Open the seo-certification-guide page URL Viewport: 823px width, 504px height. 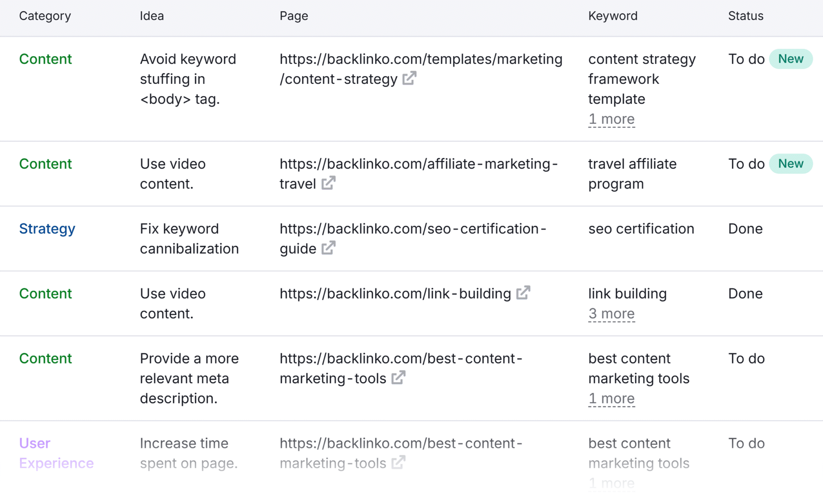click(413, 239)
